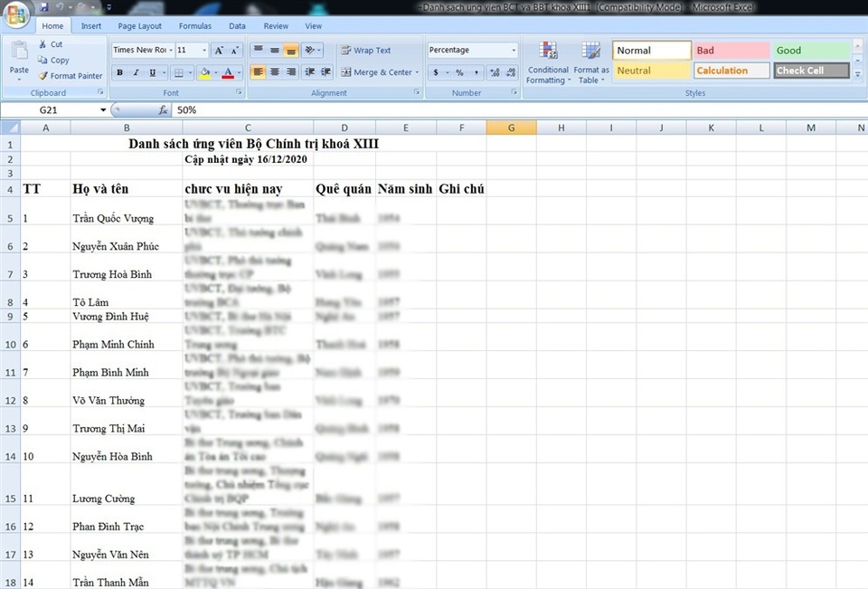Click the Save icon in quick access toolbar

[x=43, y=7]
